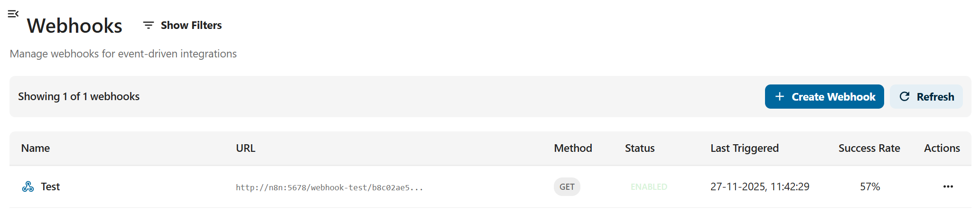
Task: Sort by Last Triggered column header
Action: tap(744, 148)
